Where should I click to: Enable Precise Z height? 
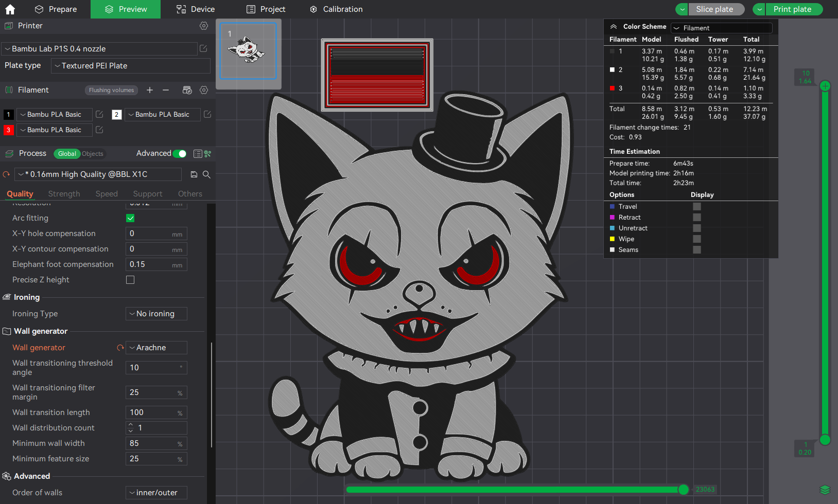pyautogui.click(x=130, y=280)
